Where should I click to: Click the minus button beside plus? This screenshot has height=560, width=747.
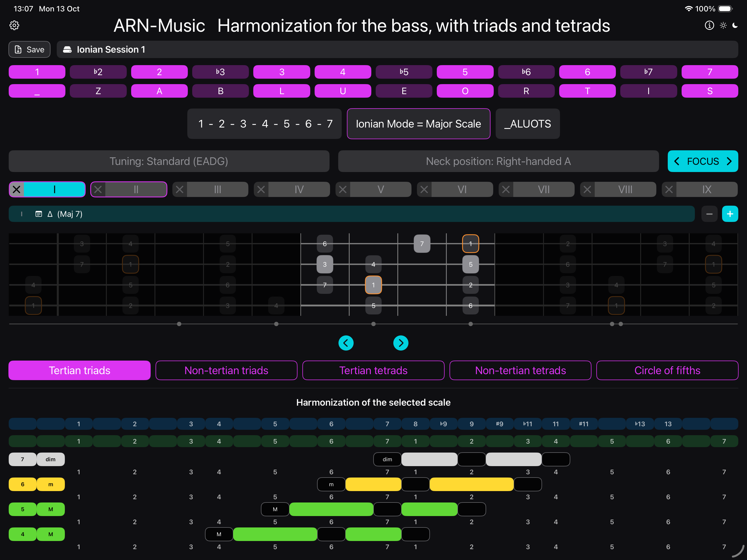pos(709,214)
